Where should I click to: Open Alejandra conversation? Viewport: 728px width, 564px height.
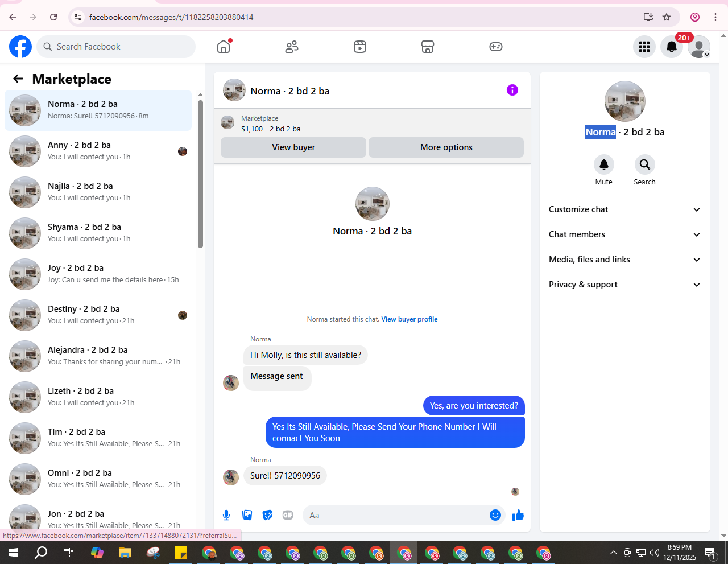tap(98, 356)
